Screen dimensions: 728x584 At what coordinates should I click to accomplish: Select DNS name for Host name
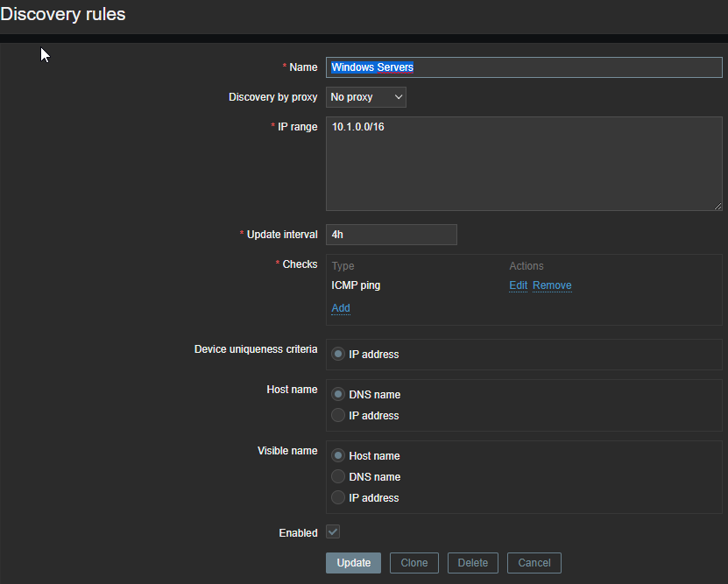(338, 395)
